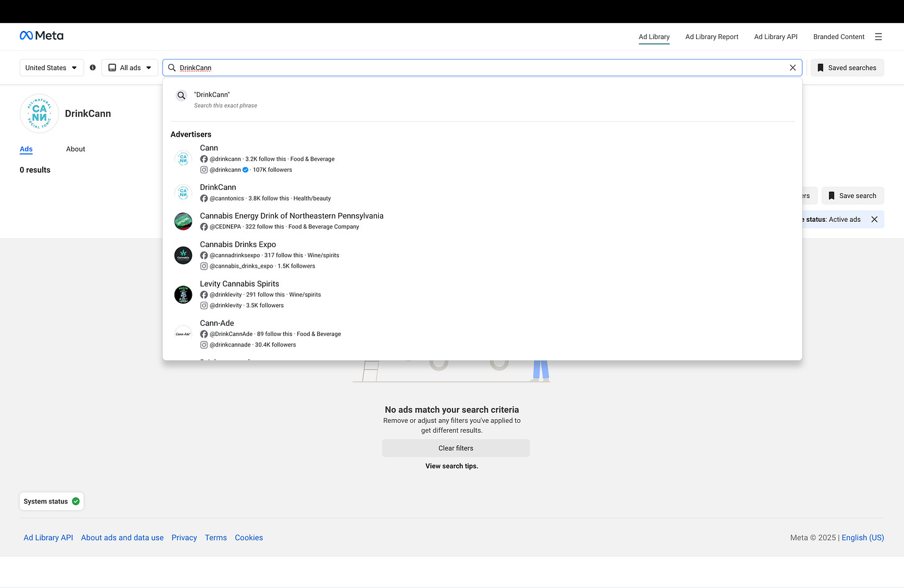
Task: Click the verified badge next to @drinkcann
Action: [245, 170]
